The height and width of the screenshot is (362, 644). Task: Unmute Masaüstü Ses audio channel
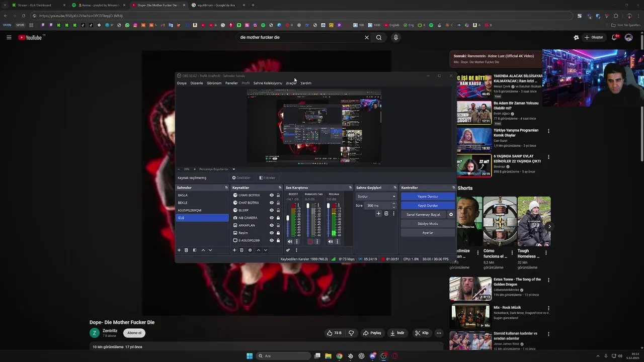click(x=310, y=242)
